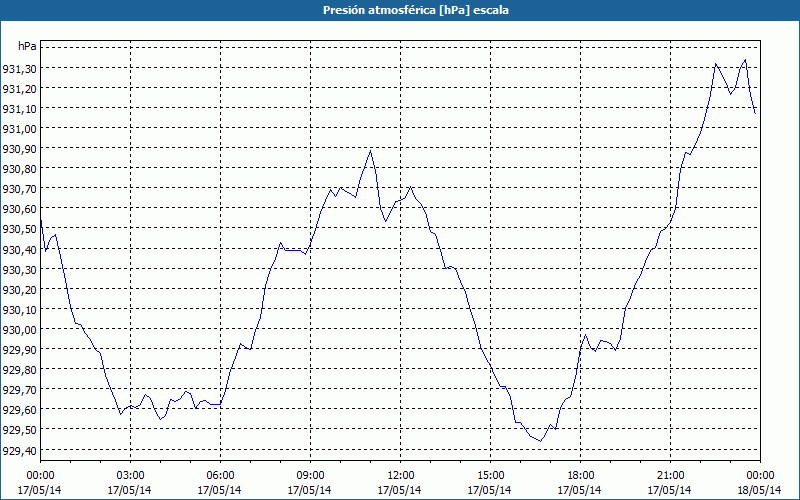Viewport: 800px width, 500px height.
Task: Click the 930,80 y-axis value
Action: click(19, 168)
